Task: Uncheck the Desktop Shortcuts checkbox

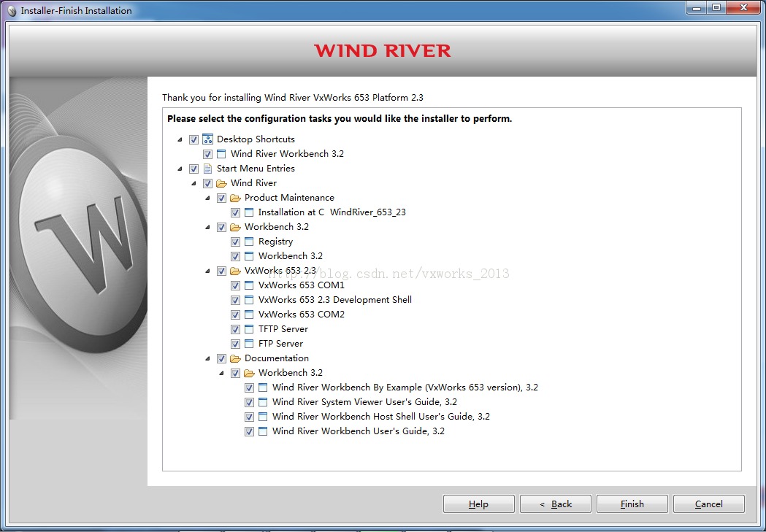Action: [x=194, y=139]
